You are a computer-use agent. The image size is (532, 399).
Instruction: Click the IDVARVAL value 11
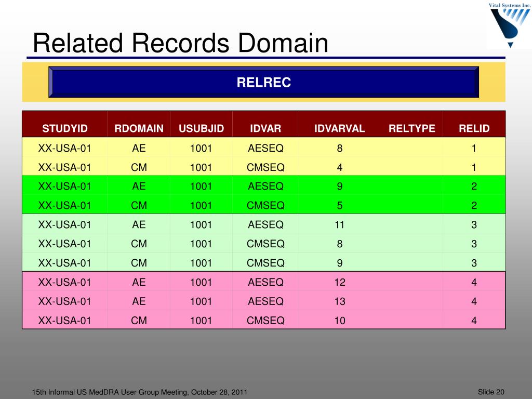340,224
